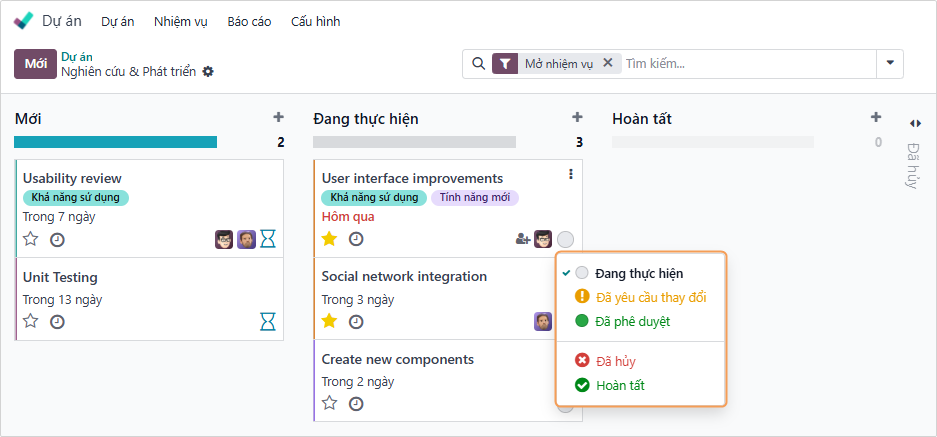
Task: Click the teal progress bar in Mới column
Action: coord(115,142)
